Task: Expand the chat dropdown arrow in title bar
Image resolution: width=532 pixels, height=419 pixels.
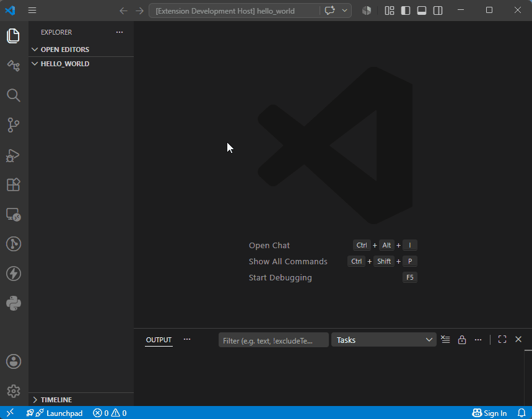Action: tap(345, 11)
